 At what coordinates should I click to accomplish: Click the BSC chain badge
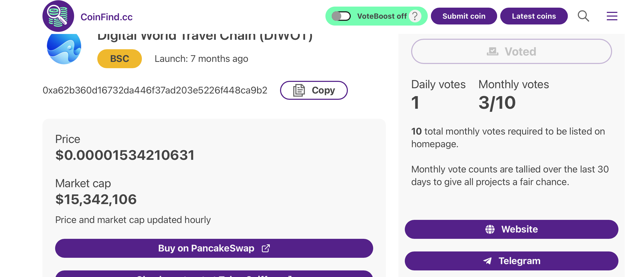(119, 59)
